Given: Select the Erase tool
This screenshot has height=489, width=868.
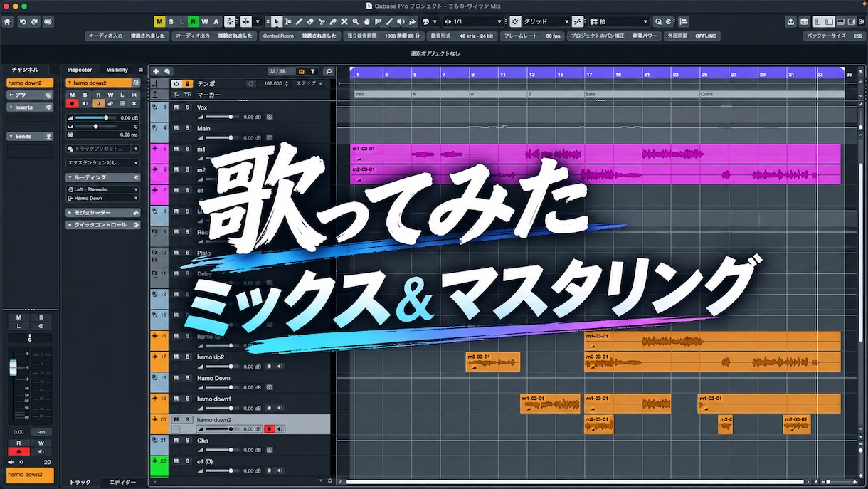Looking at the screenshot, I should (x=310, y=22).
